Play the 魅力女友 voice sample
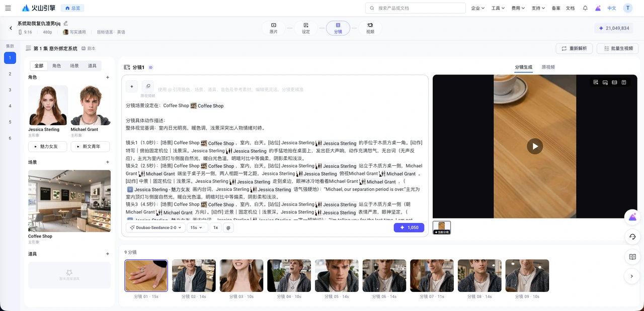The width and height of the screenshot is (644, 311). point(48,147)
